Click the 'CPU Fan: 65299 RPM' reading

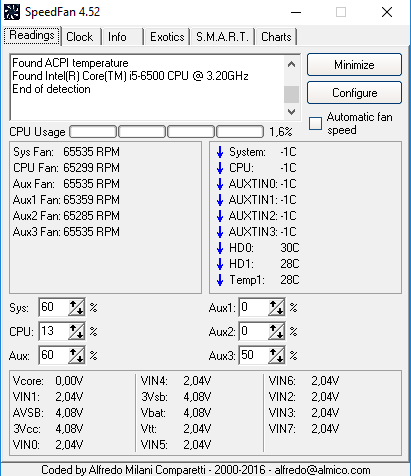click(66, 168)
